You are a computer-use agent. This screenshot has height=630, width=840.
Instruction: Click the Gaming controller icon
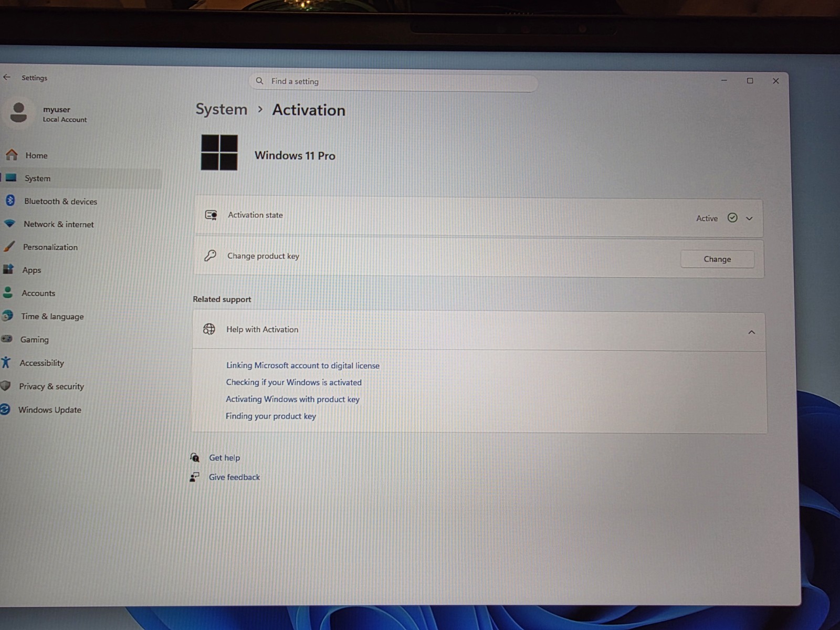[7, 339]
